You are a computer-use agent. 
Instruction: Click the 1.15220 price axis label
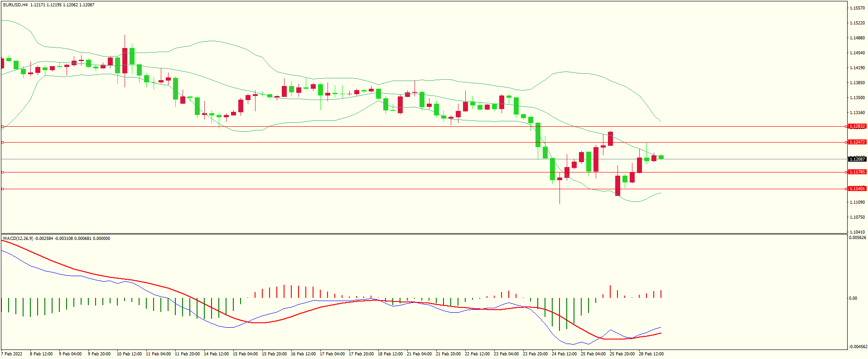(858, 23)
